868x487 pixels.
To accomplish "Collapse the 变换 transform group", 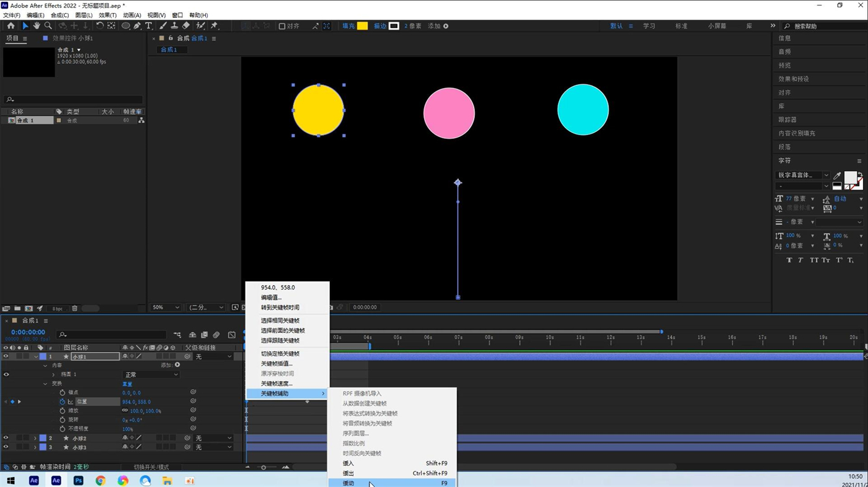I will (x=45, y=384).
